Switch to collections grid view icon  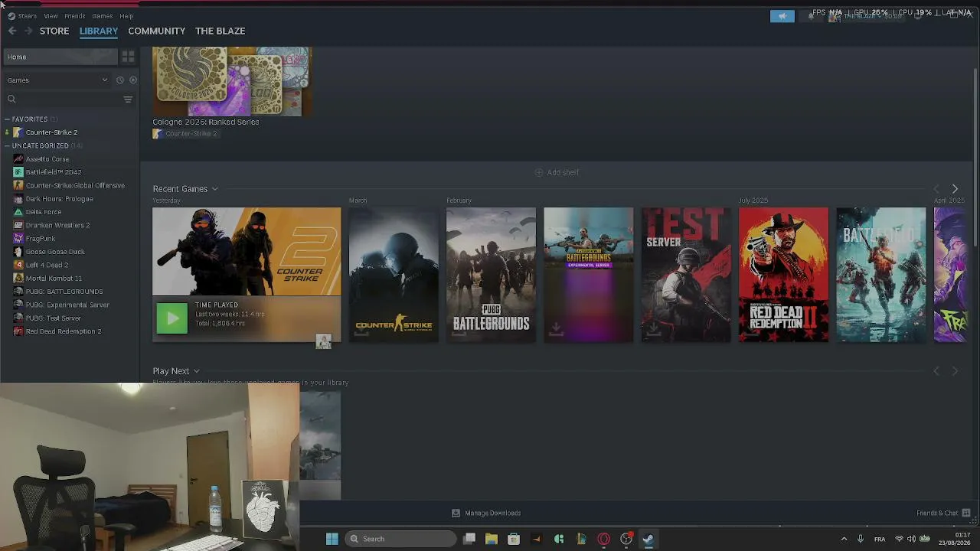pyautogui.click(x=129, y=57)
